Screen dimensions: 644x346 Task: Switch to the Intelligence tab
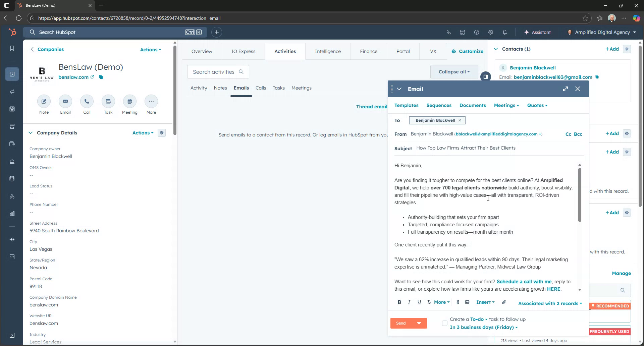click(x=328, y=51)
